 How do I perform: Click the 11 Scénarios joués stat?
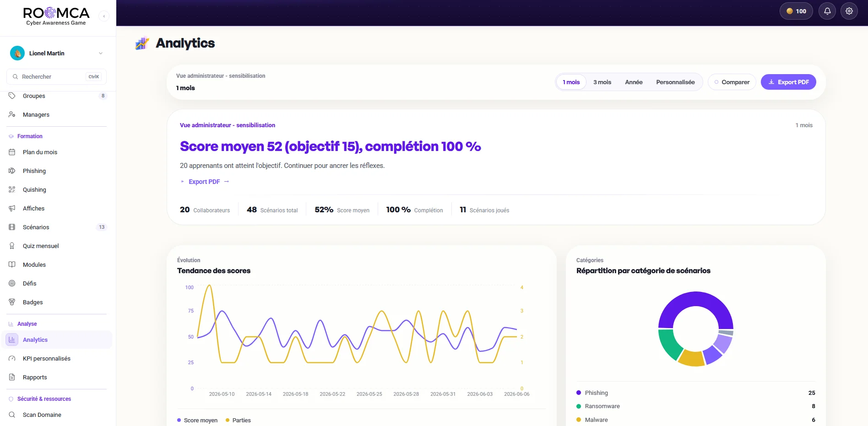(484, 210)
